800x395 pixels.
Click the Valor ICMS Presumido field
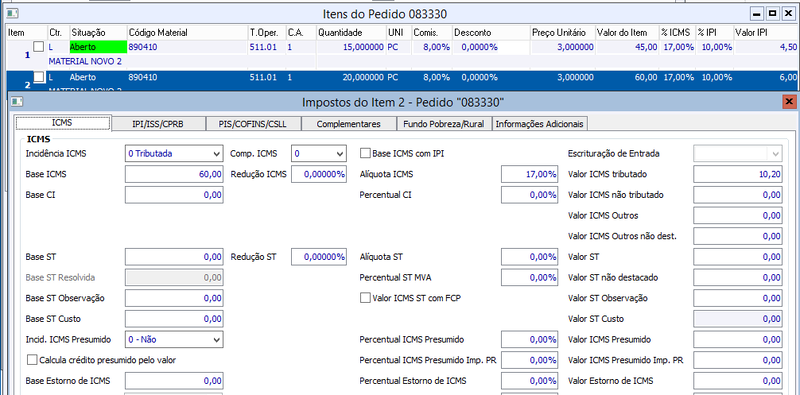(x=738, y=339)
